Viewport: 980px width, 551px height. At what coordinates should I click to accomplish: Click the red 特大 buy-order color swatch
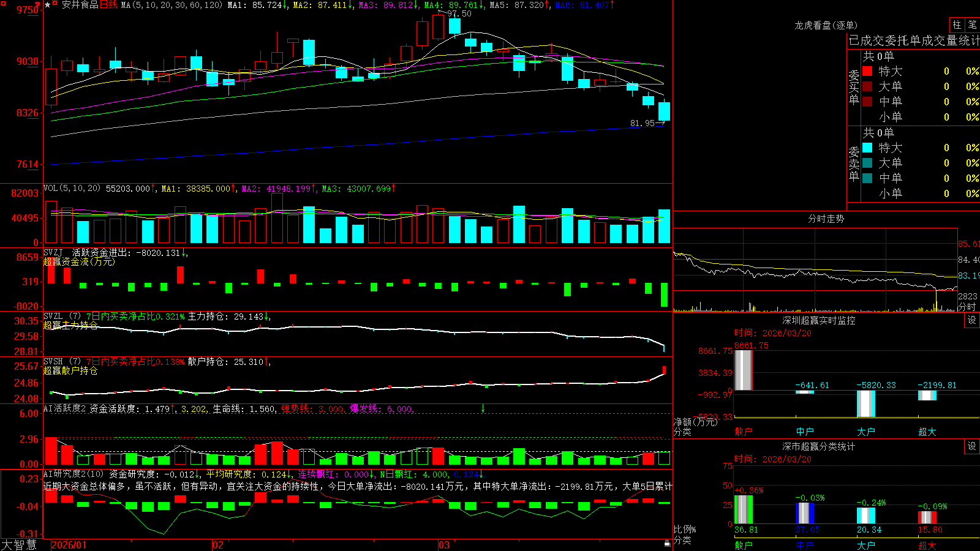[867, 71]
